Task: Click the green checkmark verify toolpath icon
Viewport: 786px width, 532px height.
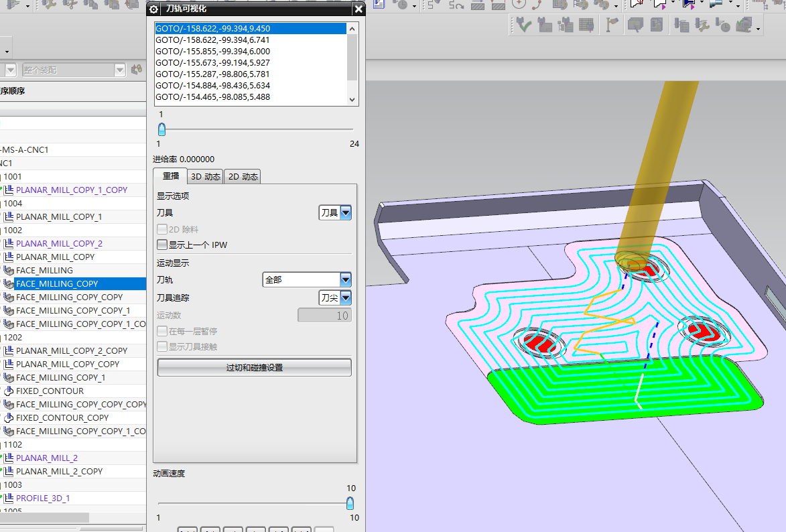Action: (x=523, y=25)
